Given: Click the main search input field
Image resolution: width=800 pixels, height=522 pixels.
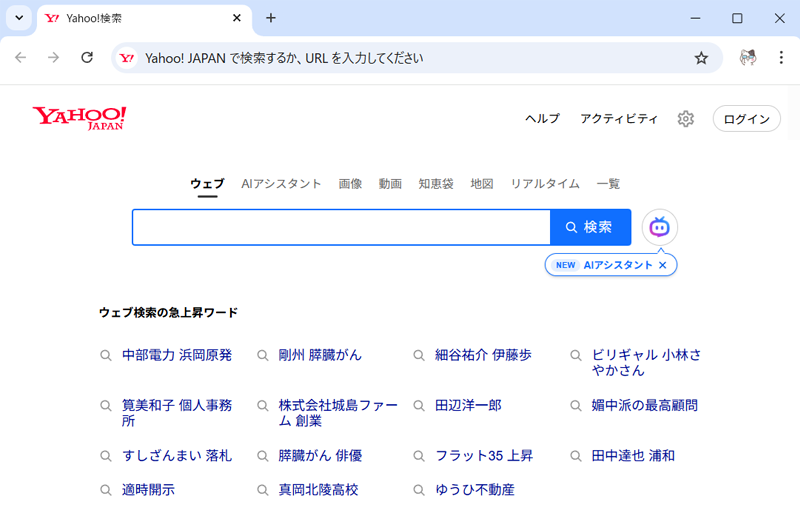Looking at the screenshot, I should tap(341, 227).
